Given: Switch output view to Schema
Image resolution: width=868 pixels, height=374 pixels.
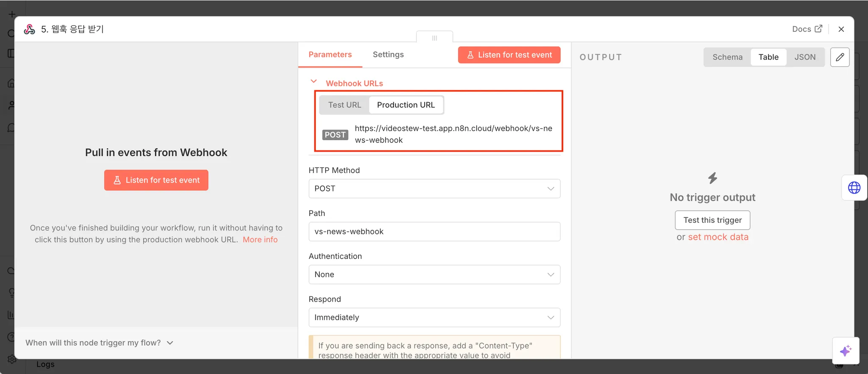Looking at the screenshot, I should pyautogui.click(x=727, y=57).
